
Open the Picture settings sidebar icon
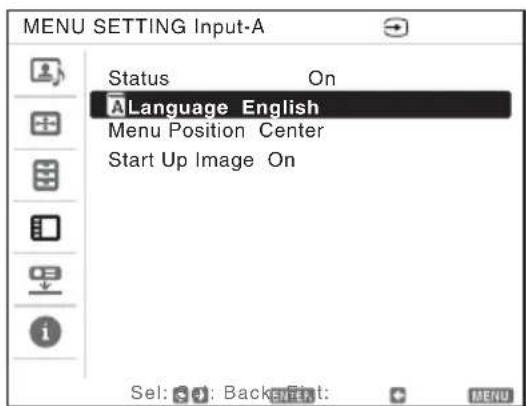pos(47,72)
